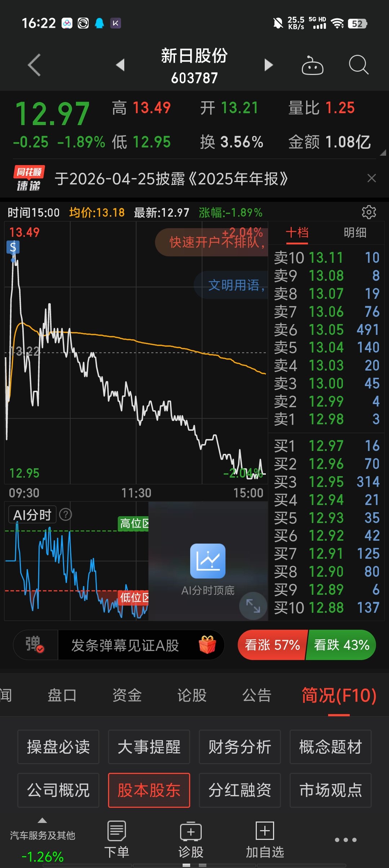Open 公司概况 section

coord(58,790)
